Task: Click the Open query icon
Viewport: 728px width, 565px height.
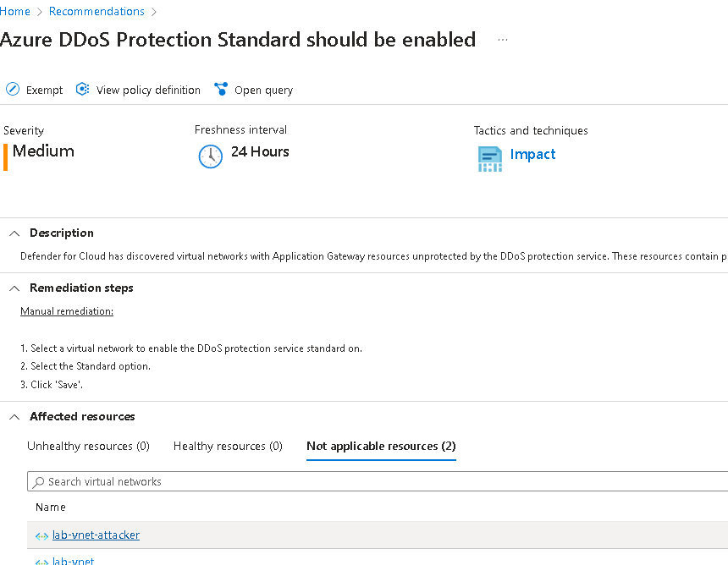Action: tap(221, 89)
